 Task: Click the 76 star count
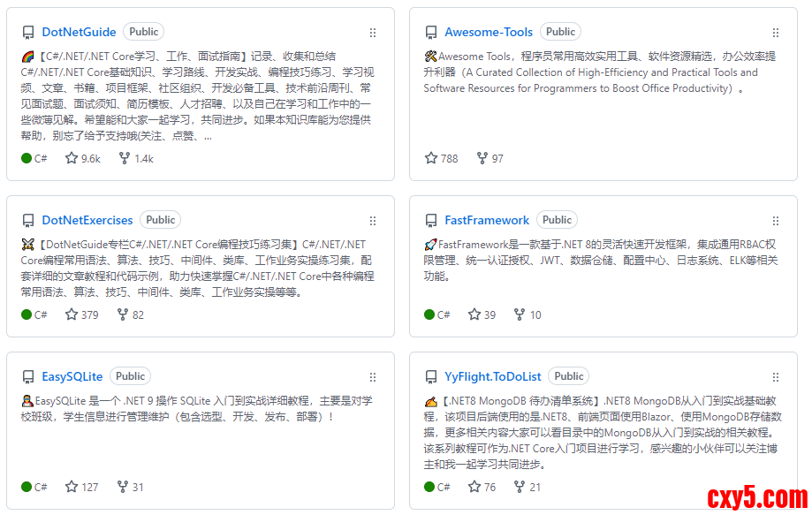[x=489, y=488]
